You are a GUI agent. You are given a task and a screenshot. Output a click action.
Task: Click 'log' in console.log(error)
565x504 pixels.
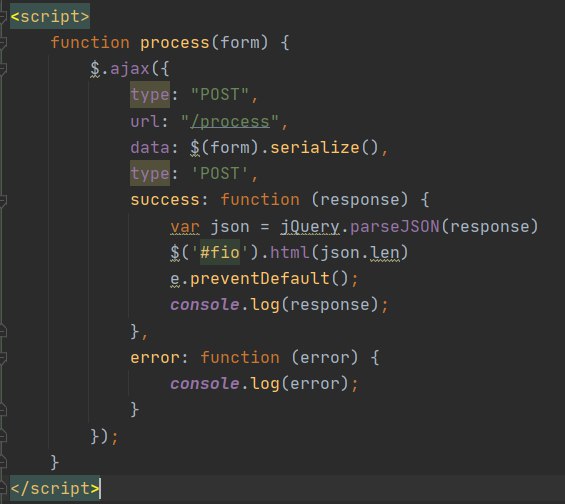(265, 384)
